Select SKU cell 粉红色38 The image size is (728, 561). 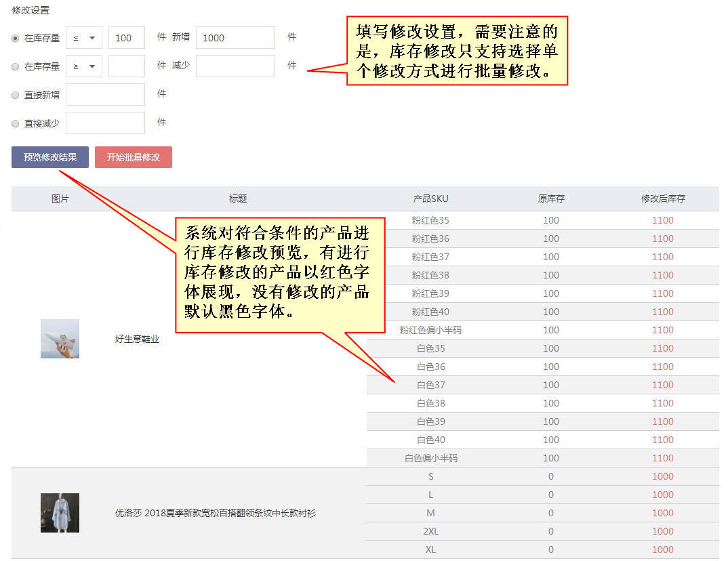point(430,275)
